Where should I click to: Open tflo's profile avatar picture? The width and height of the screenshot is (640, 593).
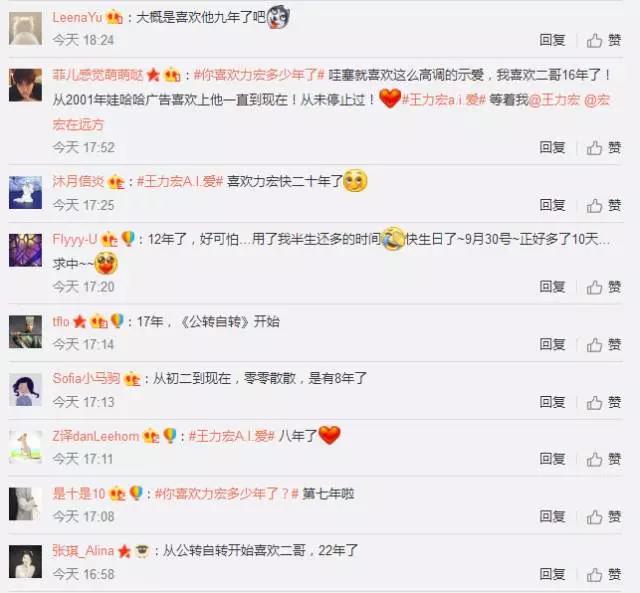point(25,331)
